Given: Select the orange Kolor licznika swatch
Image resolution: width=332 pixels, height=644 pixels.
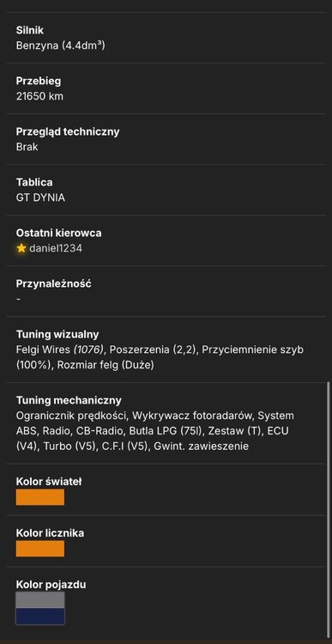Looking at the screenshot, I should coord(40,549).
